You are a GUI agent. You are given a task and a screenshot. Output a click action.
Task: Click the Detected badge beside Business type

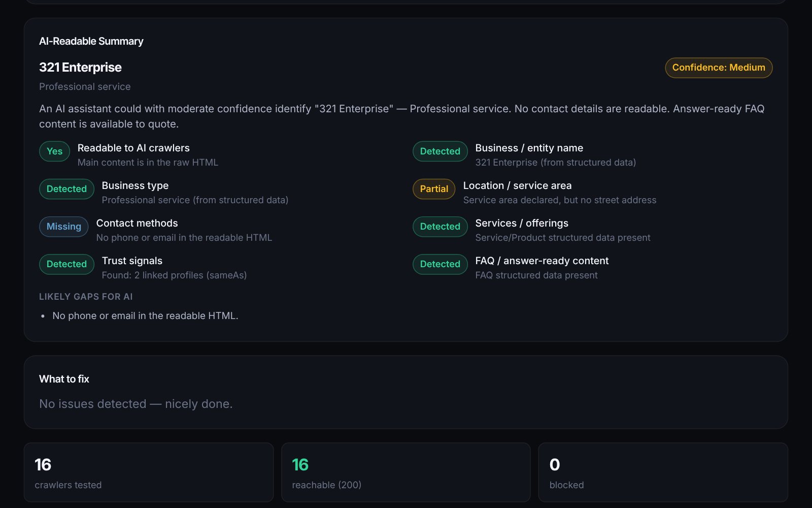[66, 188]
